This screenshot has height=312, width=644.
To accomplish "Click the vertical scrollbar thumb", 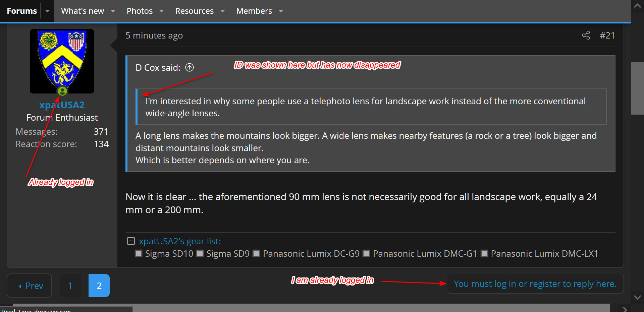I will click(637, 88).
